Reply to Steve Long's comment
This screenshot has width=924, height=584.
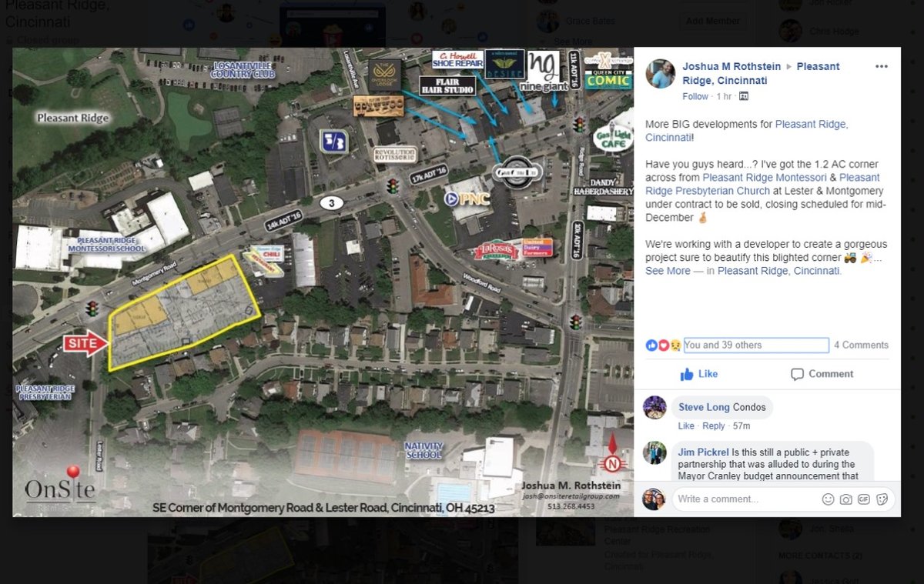[714, 426]
